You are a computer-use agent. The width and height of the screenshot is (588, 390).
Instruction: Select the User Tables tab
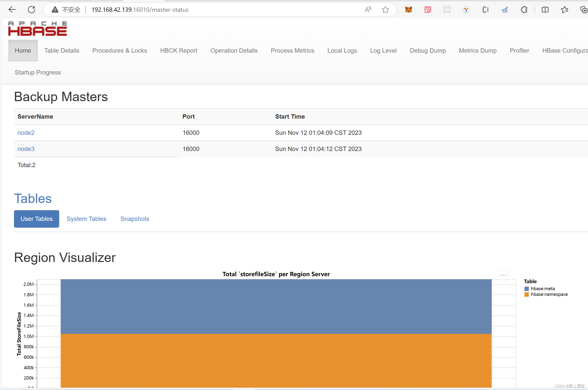(36, 219)
